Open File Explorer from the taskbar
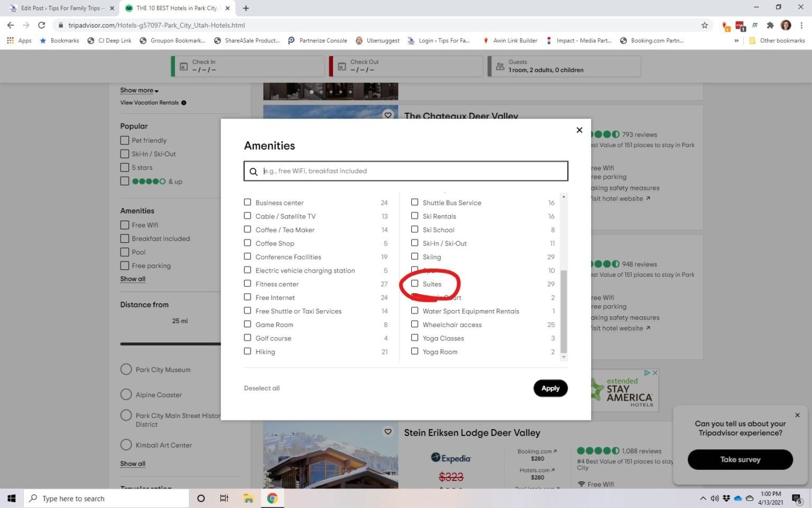The height and width of the screenshot is (508, 812). 248,498
